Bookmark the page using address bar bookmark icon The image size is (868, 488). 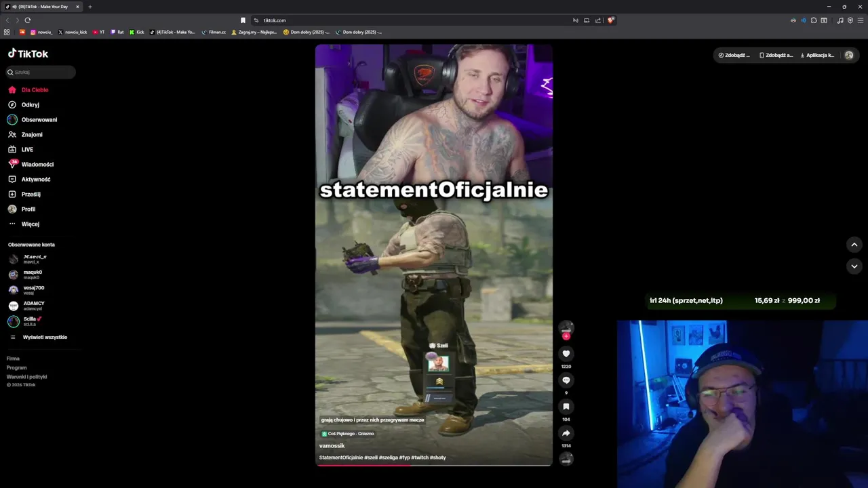click(243, 20)
